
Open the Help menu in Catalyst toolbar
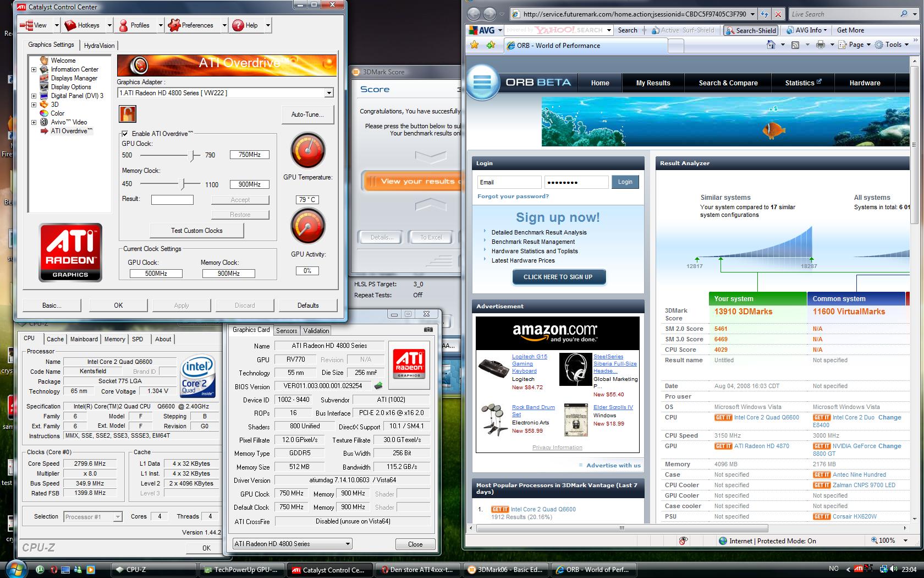coord(251,25)
